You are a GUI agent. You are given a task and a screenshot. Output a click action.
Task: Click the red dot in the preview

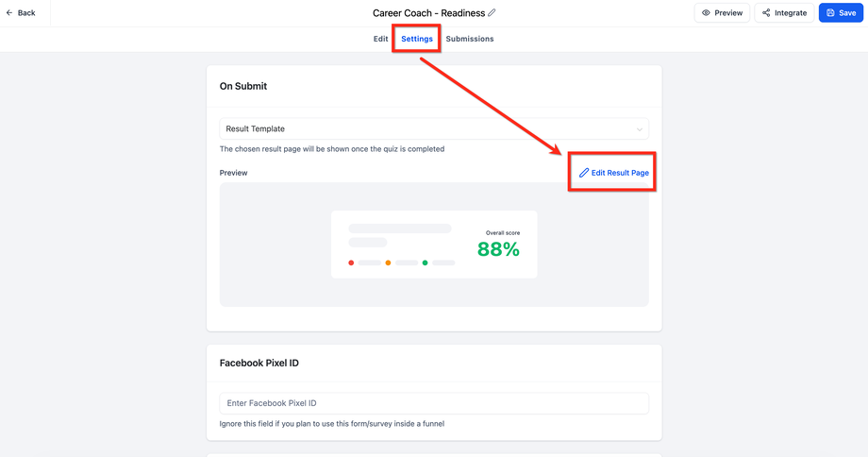(351, 262)
